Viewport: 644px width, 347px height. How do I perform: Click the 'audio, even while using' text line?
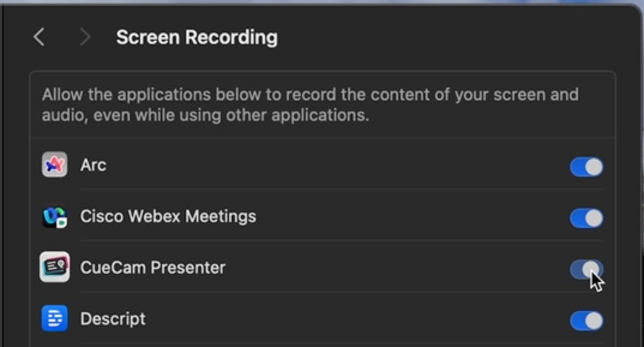point(205,115)
